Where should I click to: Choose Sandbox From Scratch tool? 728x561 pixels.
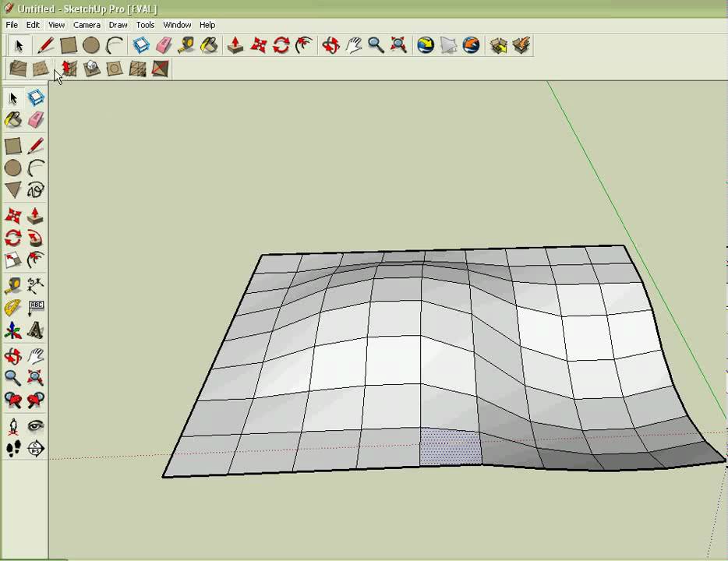(x=41, y=69)
